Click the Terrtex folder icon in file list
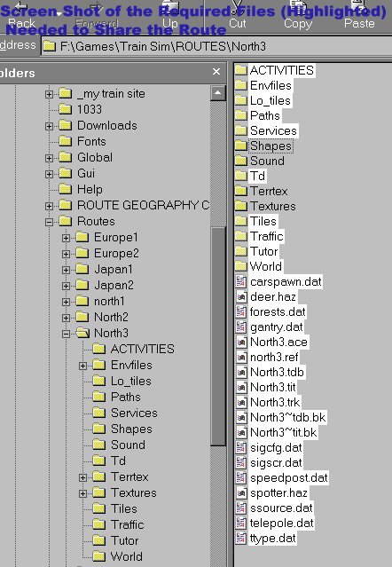This screenshot has width=392, height=567. tap(240, 191)
